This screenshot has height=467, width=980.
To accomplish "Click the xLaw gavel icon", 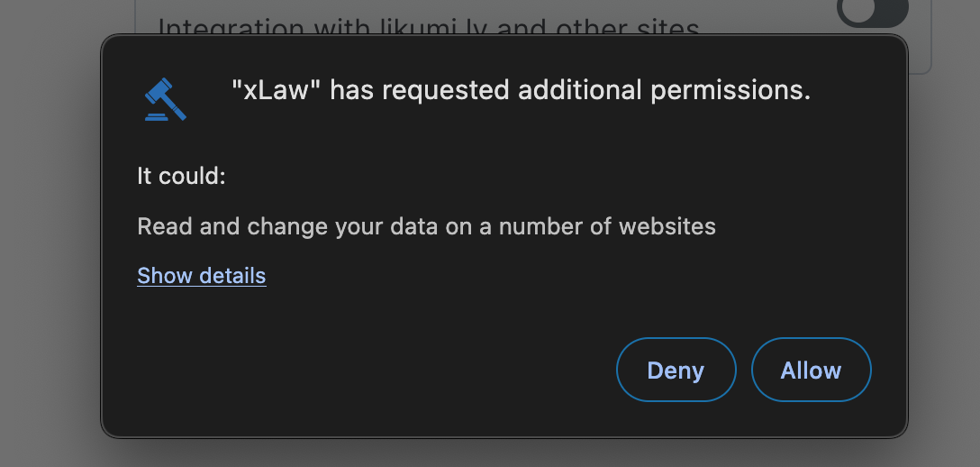I will click(165, 99).
